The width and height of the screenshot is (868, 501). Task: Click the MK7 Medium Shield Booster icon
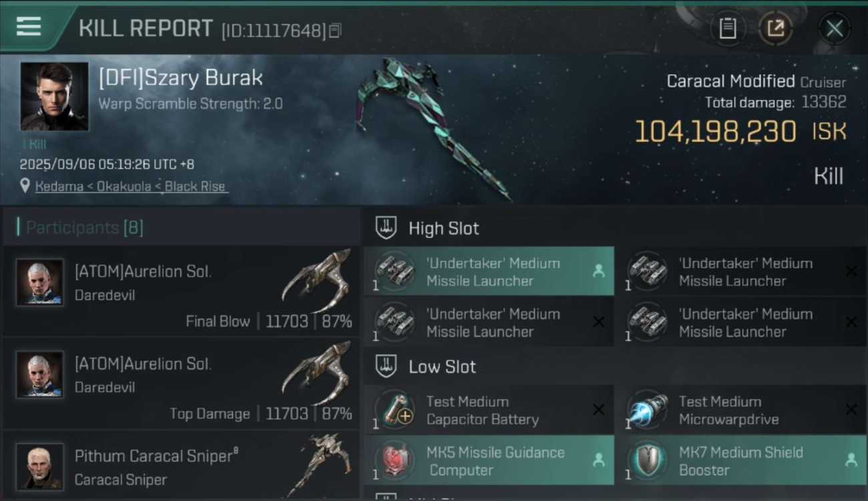coord(647,460)
